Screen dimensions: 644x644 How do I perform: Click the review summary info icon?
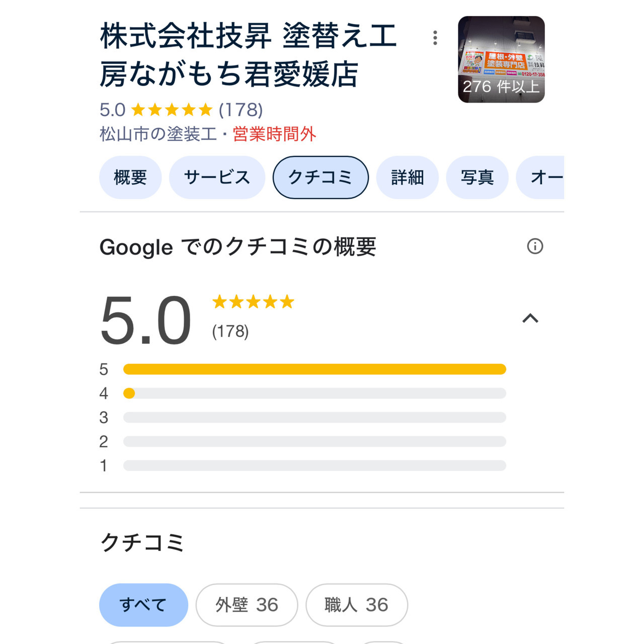click(535, 247)
